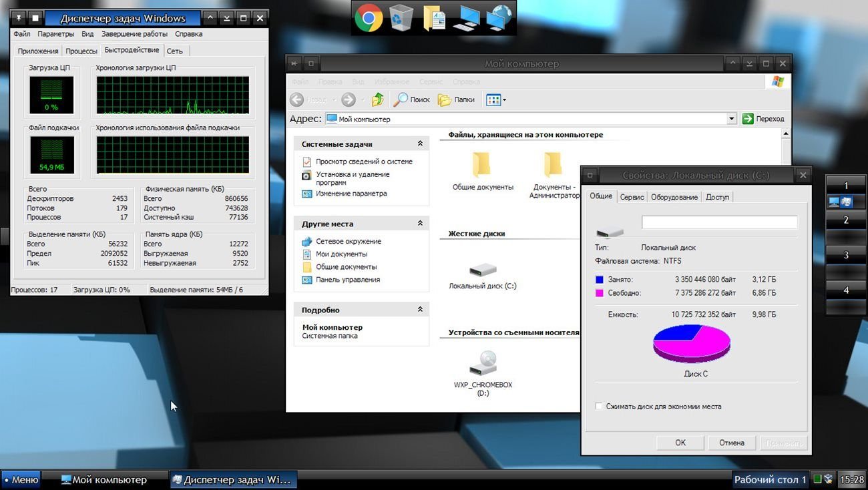The width and height of the screenshot is (868, 490).
Task: Click the disk label text field
Action: click(x=719, y=222)
